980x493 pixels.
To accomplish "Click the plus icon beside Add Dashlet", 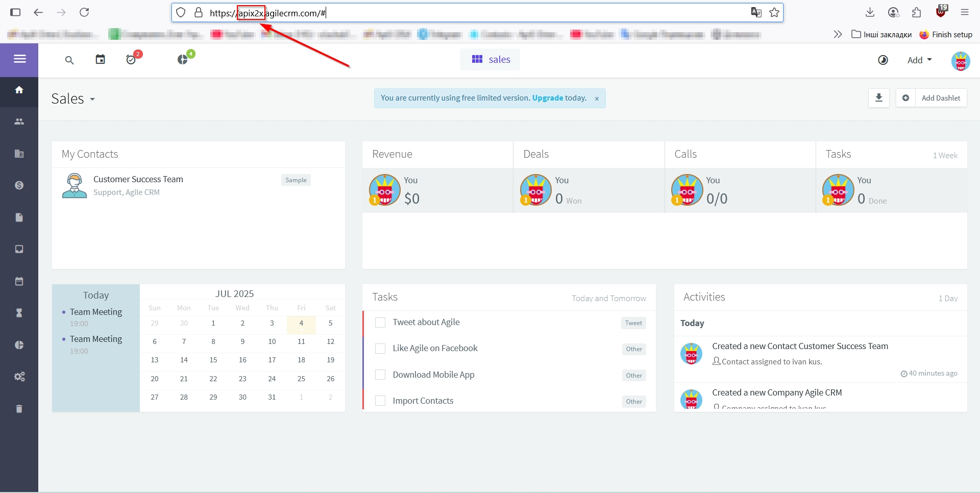I will (905, 98).
